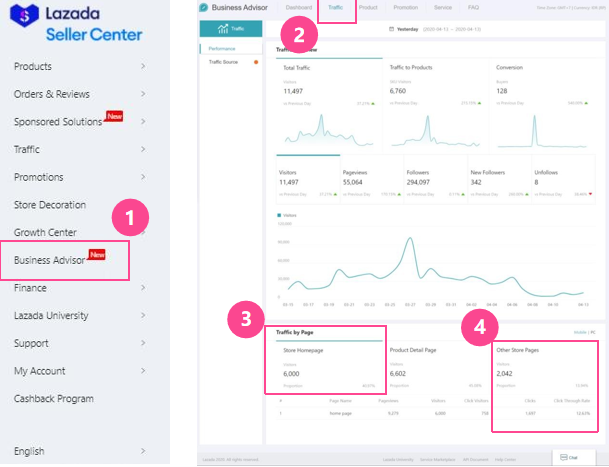Open Cashback Program menu item
Screen dimensions: 609x467
tap(54, 399)
